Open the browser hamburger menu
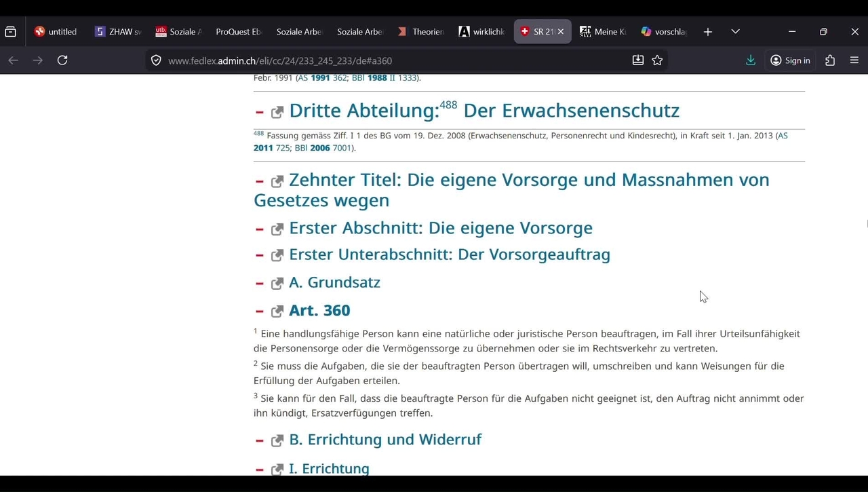 tap(854, 60)
